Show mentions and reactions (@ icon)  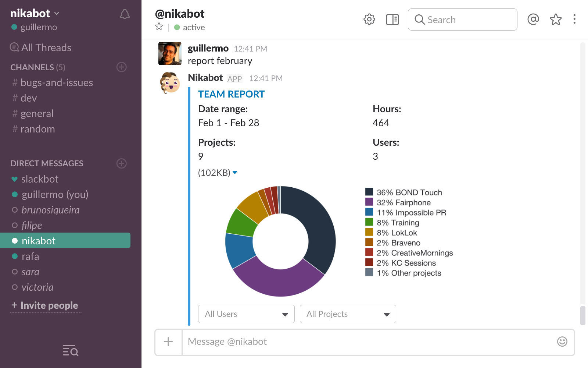[533, 20]
